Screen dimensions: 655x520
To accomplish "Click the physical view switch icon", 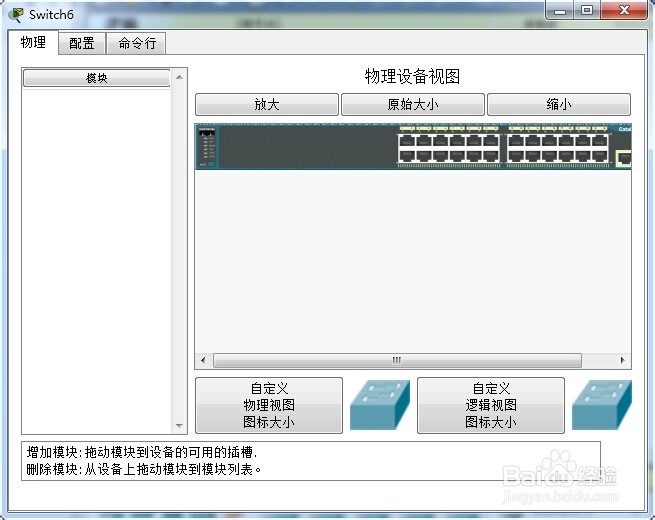I will (379, 405).
